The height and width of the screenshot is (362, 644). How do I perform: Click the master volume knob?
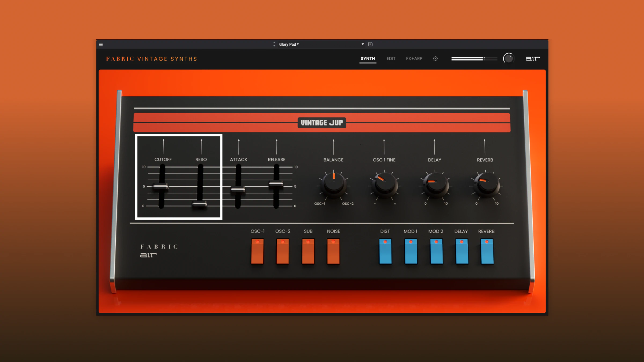(508, 58)
